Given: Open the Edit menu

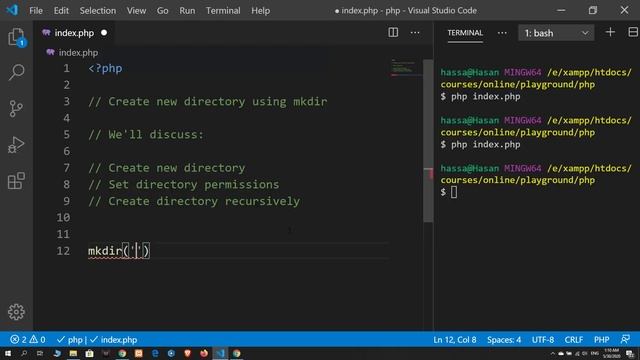Looking at the screenshot, I should click(x=61, y=11).
